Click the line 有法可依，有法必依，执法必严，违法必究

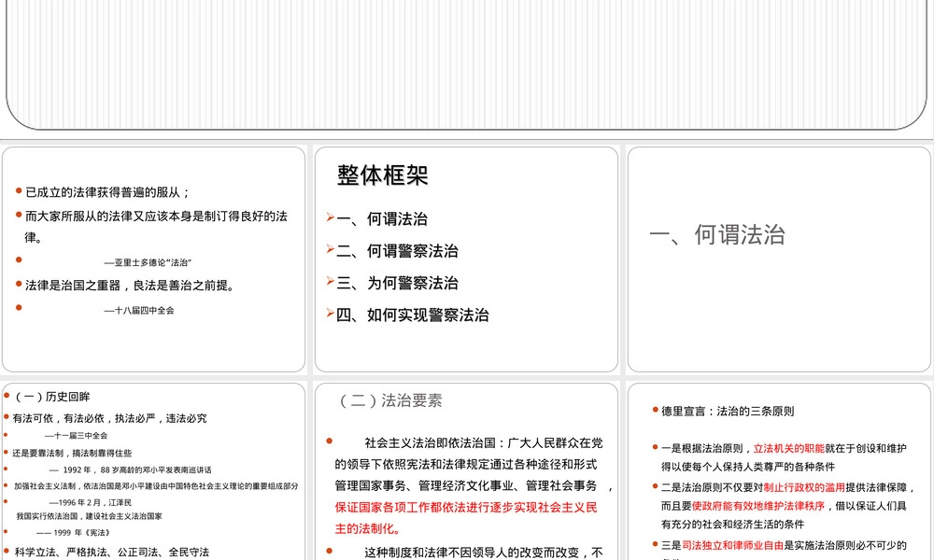109,418
